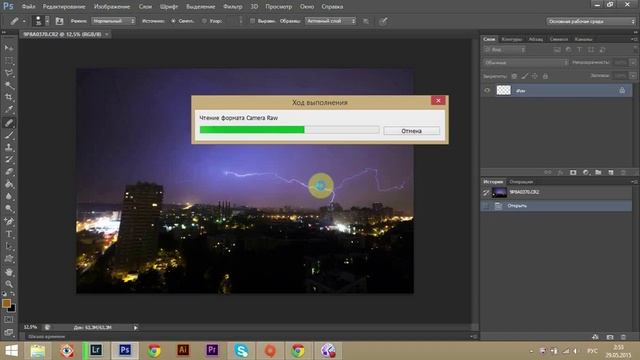Toggle pixel layer filter icon
The width and height of the screenshot is (640, 360).
(x=557, y=50)
